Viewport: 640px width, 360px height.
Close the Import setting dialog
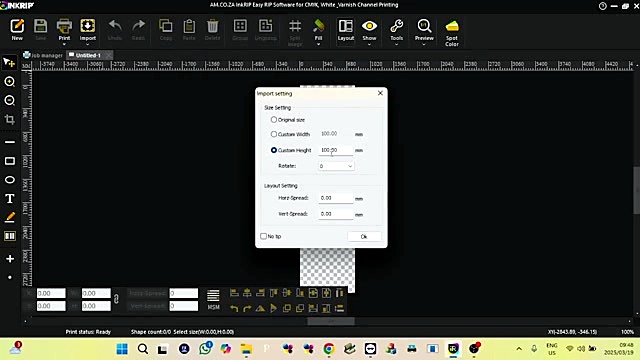click(380, 93)
